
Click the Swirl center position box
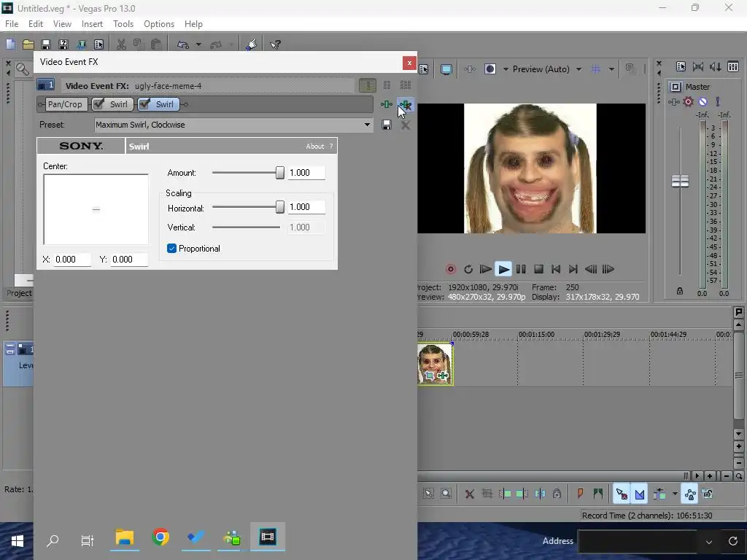pyautogui.click(x=96, y=209)
